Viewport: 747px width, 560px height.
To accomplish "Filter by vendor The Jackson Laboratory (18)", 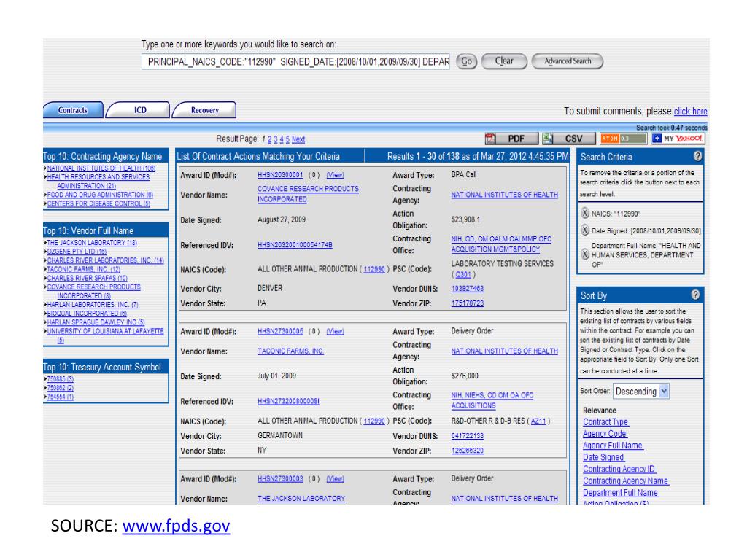I will [92, 243].
